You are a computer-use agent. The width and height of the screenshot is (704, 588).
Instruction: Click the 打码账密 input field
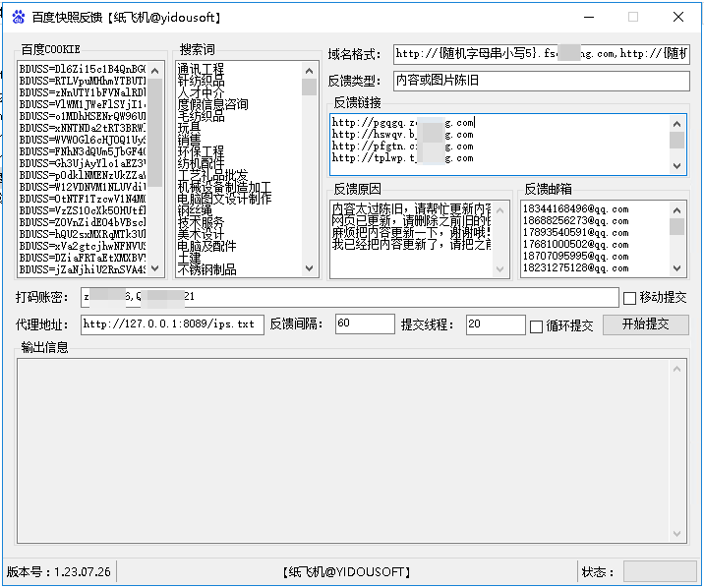(x=350, y=297)
